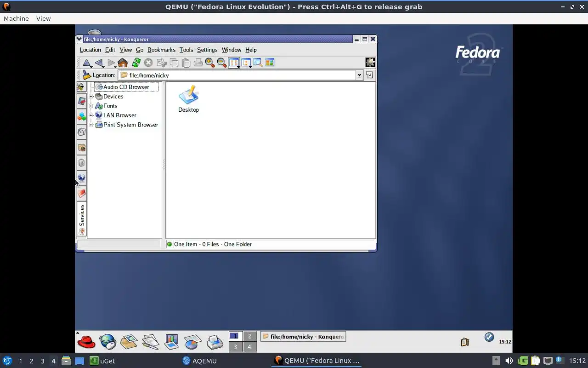Open the Go menu
This screenshot has width=588, height=368.
pos(140,50)
